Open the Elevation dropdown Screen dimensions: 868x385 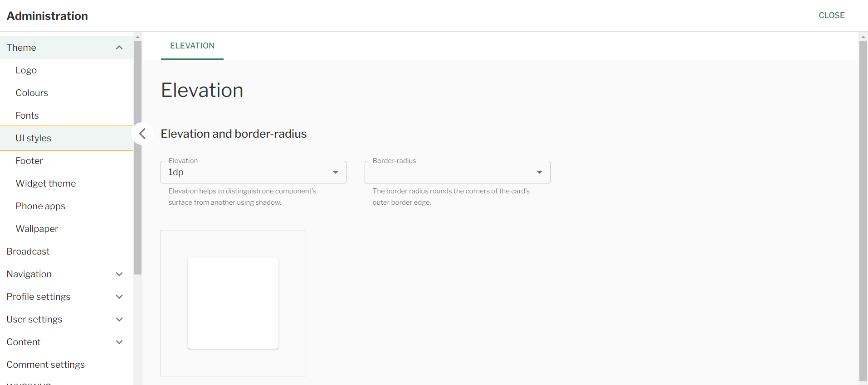[253, 172]
